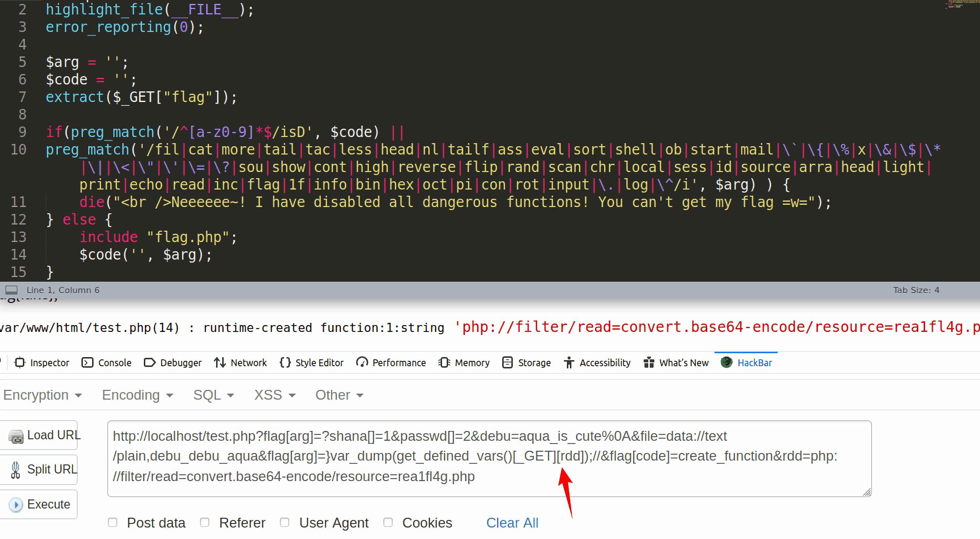Screen dimensions: 980x539
Task: Click inside the HackBar URL textarea
Action: (x=489, y=458)
